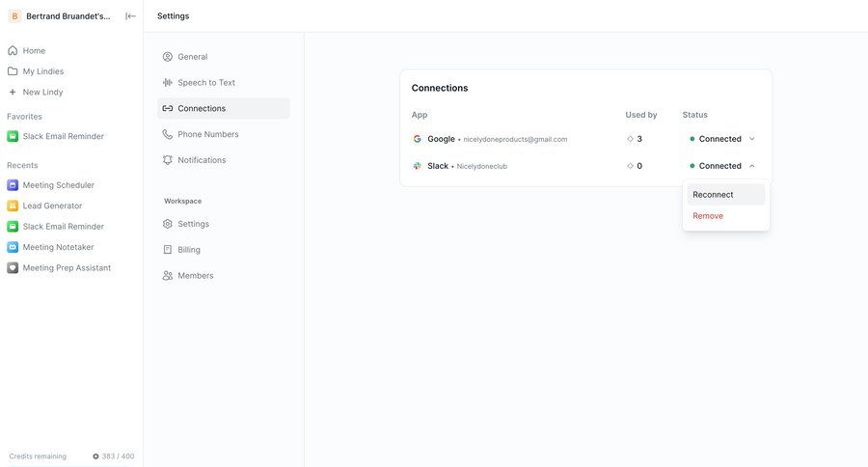Viewport: 868px width, 467px height.
Task: Click the Google account email nicelydoneproducts@gmail.com
Action: 515,139
